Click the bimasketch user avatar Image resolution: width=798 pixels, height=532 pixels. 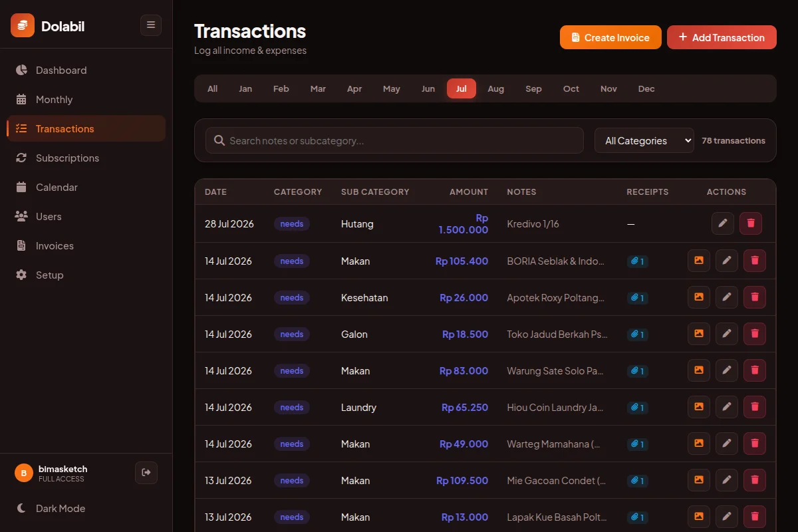pyautogui.click(x=24, y=473)
